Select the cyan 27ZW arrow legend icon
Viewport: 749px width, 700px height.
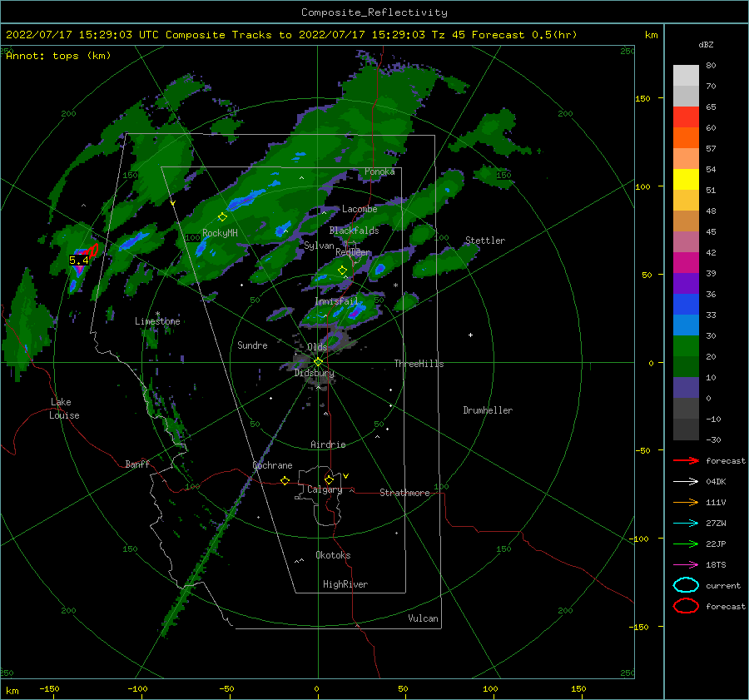[x=686, y=524]
